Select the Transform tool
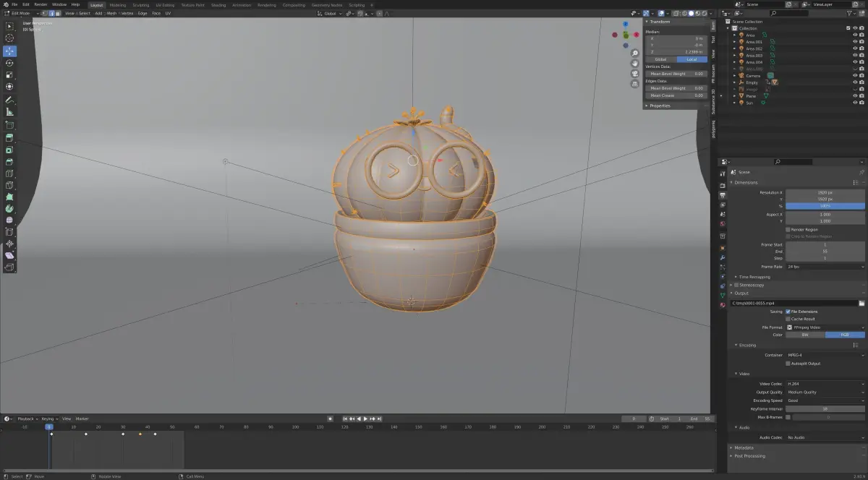The height and width of the screenshot is (480, 868). point(9,86)
